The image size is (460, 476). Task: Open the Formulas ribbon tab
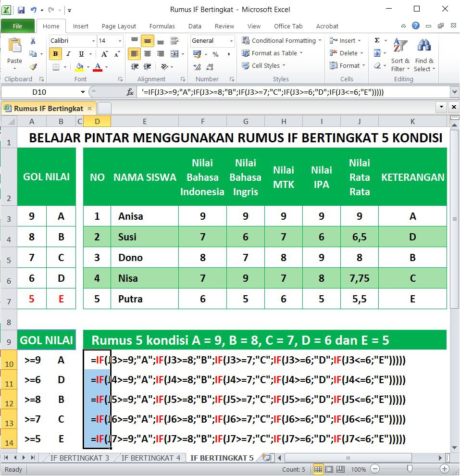point(162,26)
